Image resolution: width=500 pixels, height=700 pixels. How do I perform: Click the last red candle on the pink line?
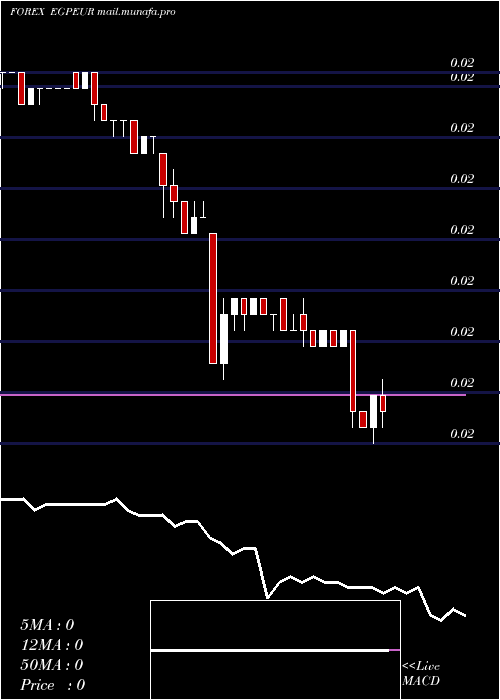coord(383,403)
